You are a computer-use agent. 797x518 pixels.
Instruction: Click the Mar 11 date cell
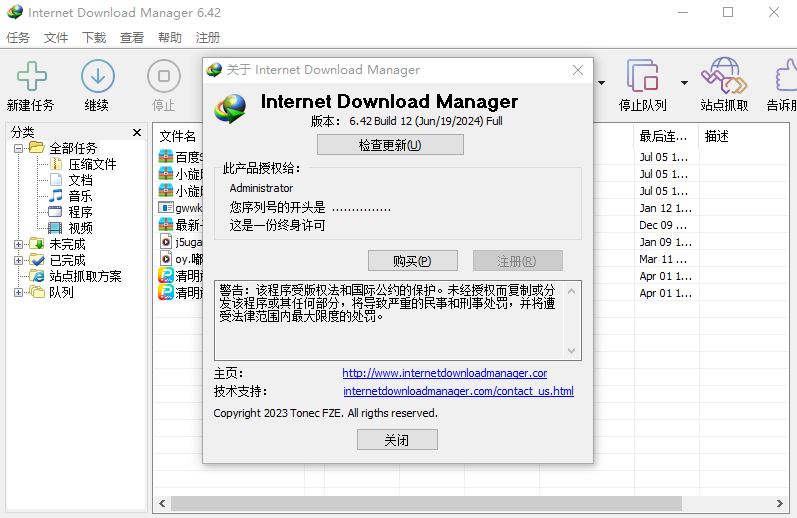(x=663, y=259)
